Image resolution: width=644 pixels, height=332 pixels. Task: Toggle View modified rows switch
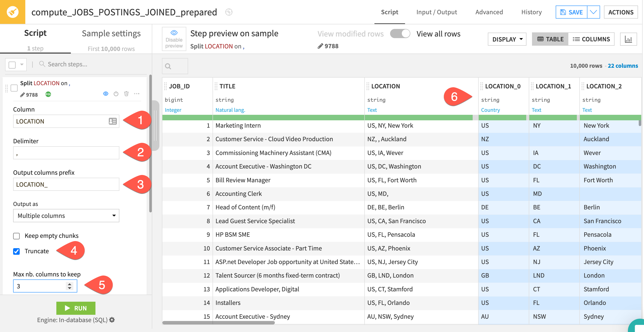point(400,34)
